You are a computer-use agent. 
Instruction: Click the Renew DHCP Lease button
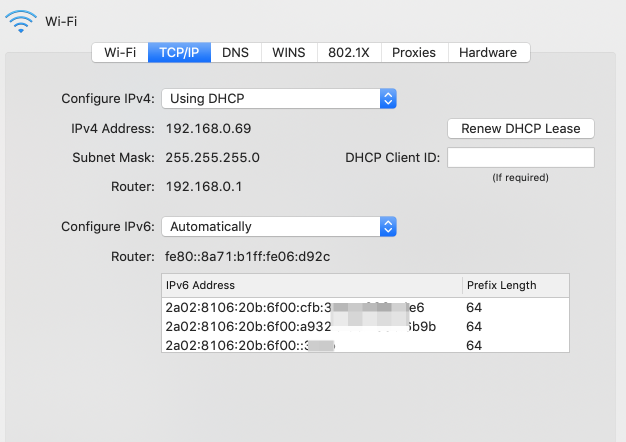click(x=521, y=129)
